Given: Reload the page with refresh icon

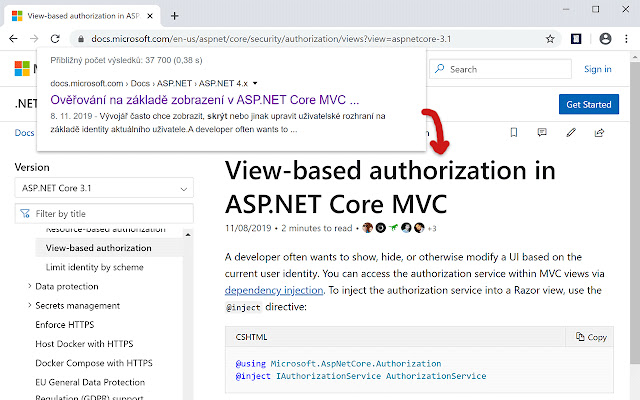Looking at the screenshot, I should 55,39.
